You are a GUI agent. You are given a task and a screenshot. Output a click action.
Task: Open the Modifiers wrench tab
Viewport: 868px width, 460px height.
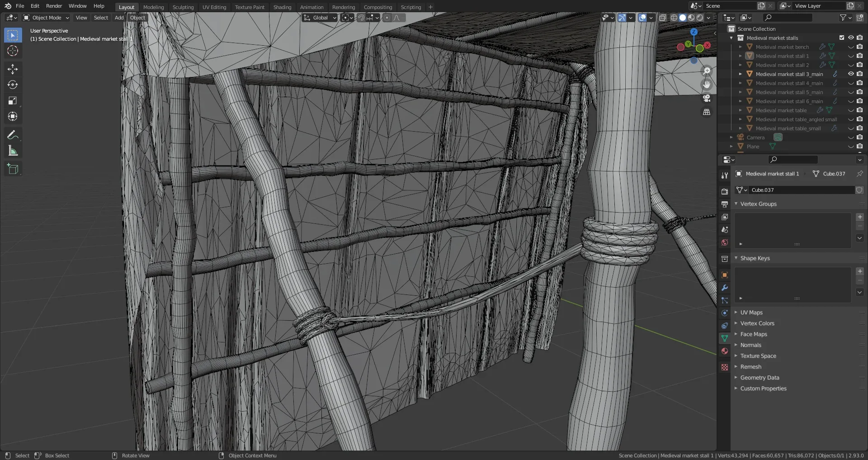coord(725,288)
